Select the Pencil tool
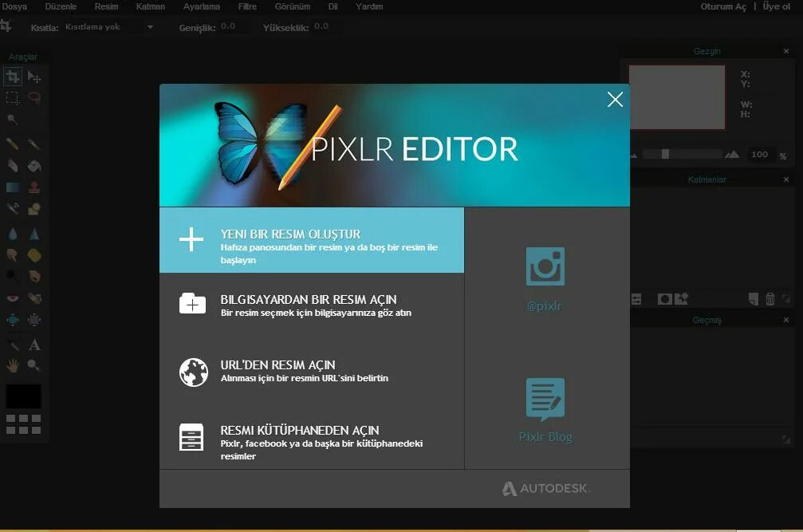The image size is (803, 532). pos(13,144)
